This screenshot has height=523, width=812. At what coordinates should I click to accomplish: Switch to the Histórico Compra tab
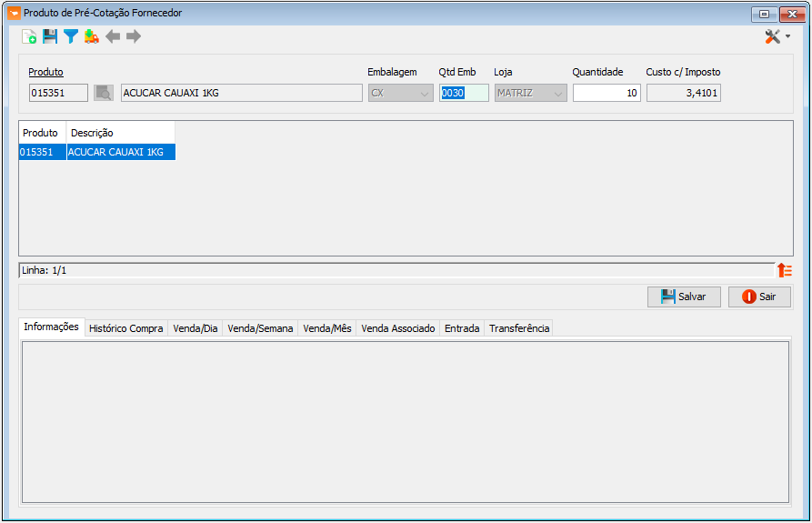[125, 328]
